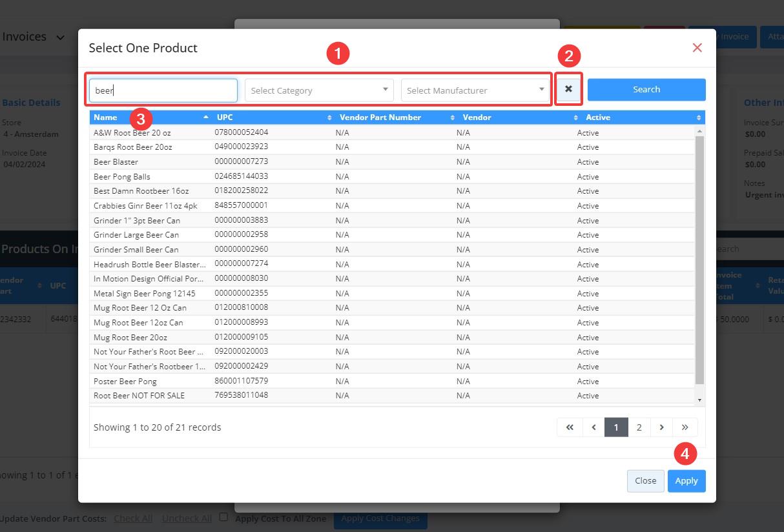Click Apply Cost Changes button behind dialog

(x=380, y=518)
